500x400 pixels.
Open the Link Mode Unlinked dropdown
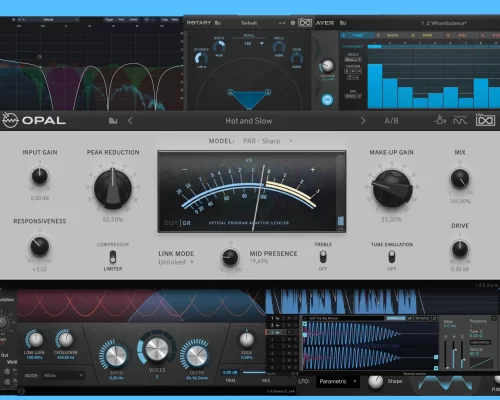176,262
